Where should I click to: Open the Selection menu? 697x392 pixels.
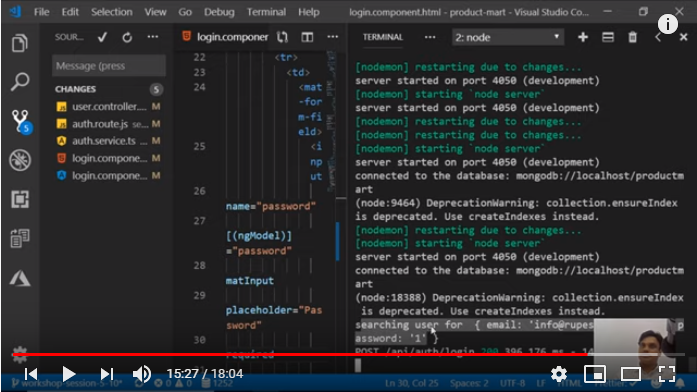click(112, 12)
